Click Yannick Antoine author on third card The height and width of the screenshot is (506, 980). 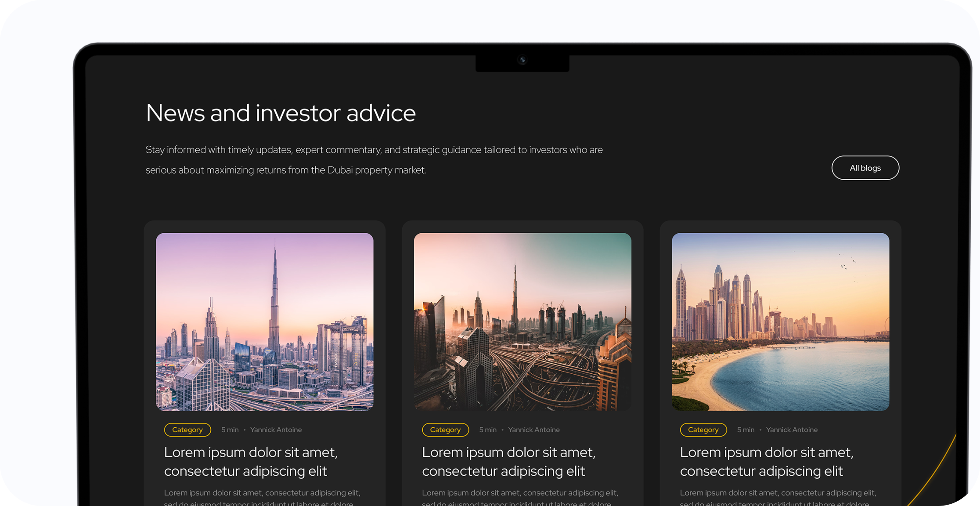[x=792, y=430]
